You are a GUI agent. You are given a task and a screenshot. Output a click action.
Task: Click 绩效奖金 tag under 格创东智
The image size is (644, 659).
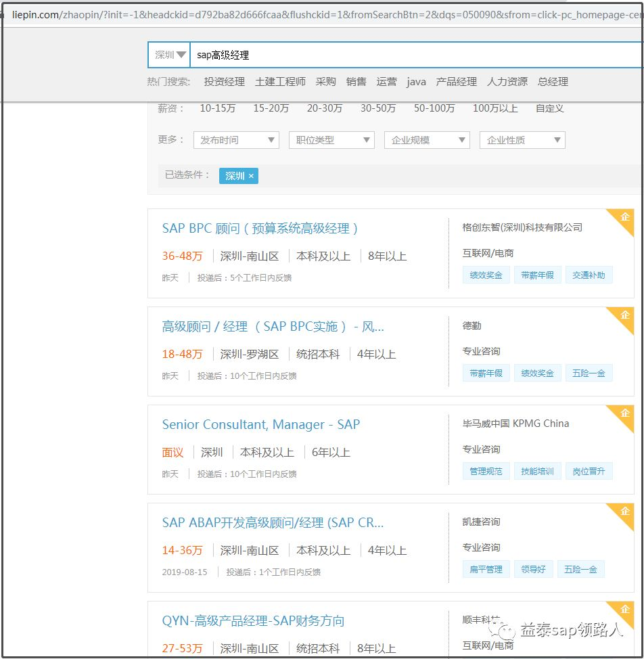coord(486,275)
